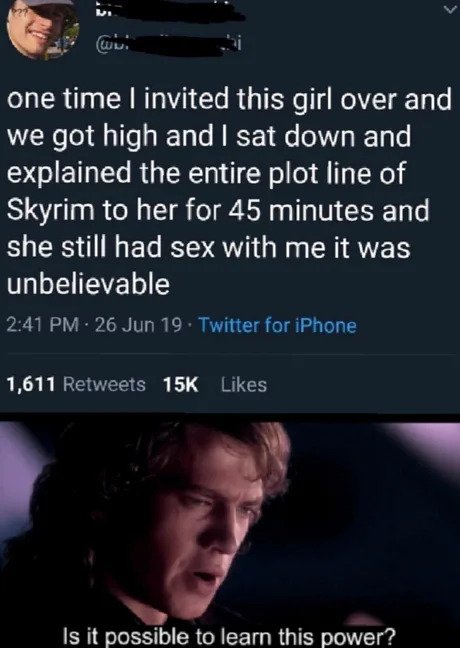The width and height of the screenshot is (460, 648).
Task: Click the subtitle 'Is it possible to learn this power?'
Action: tap(230, 634)
